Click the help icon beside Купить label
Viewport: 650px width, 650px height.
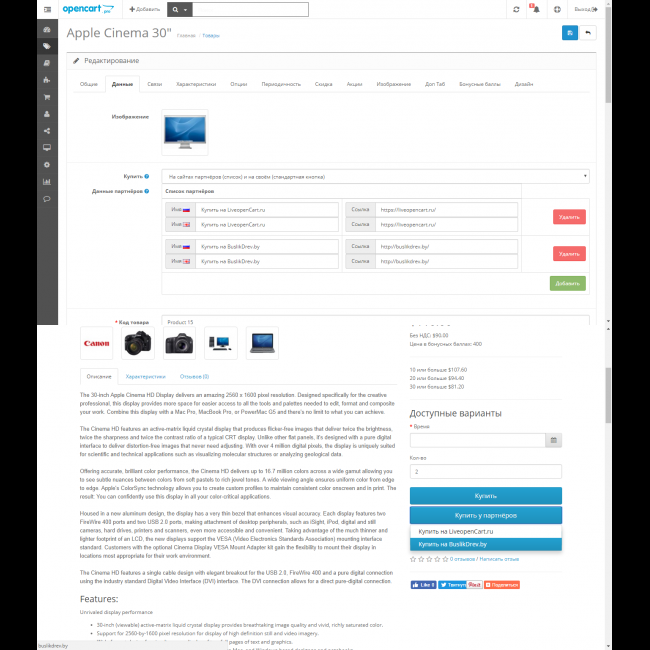tap(146, 175)
